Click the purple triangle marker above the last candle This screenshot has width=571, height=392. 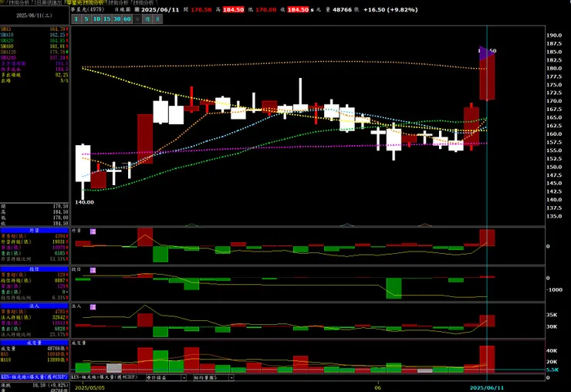[x=486, y=53]
